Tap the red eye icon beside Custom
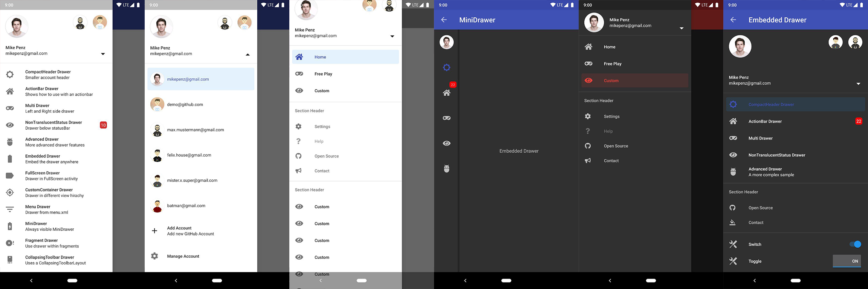 coord(588,81)
